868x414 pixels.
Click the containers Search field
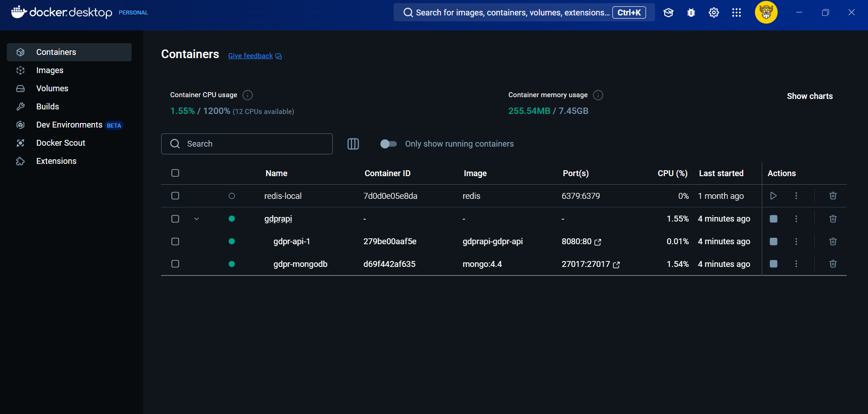click(247, 144)
